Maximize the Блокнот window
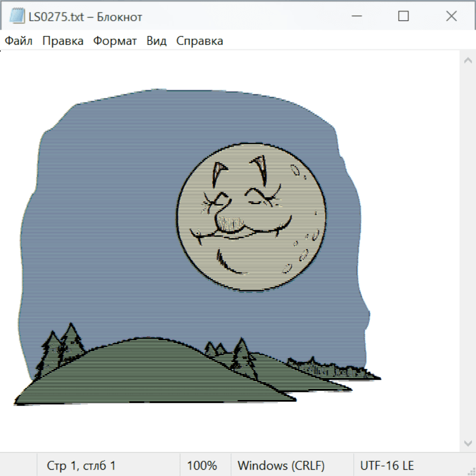The height and width of the screenshot is (476, 476). coord(403,16)
